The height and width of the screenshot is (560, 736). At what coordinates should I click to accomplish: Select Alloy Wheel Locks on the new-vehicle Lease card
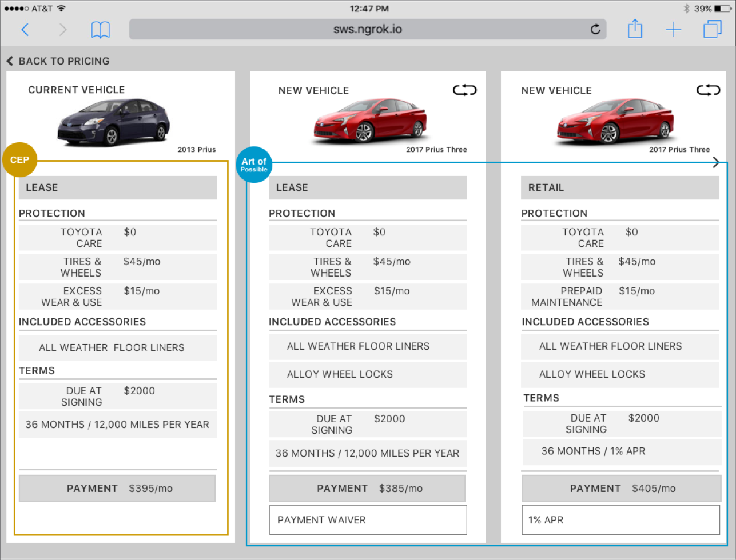click(x=368, y=374)
